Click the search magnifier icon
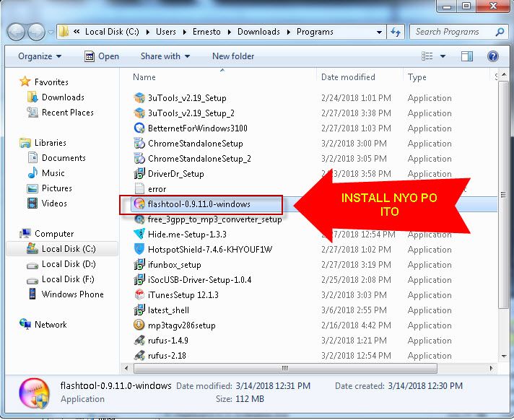 pos(500,32)
